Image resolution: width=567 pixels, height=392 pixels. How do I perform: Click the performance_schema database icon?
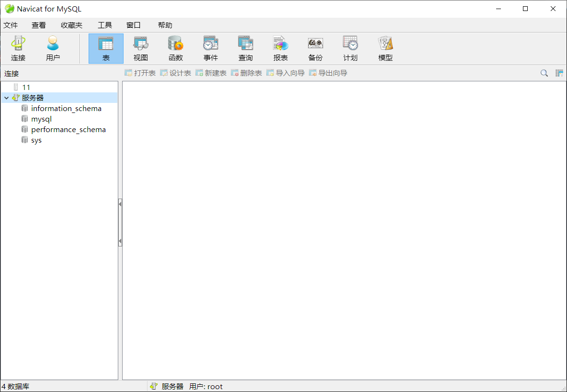pos(24,129)
